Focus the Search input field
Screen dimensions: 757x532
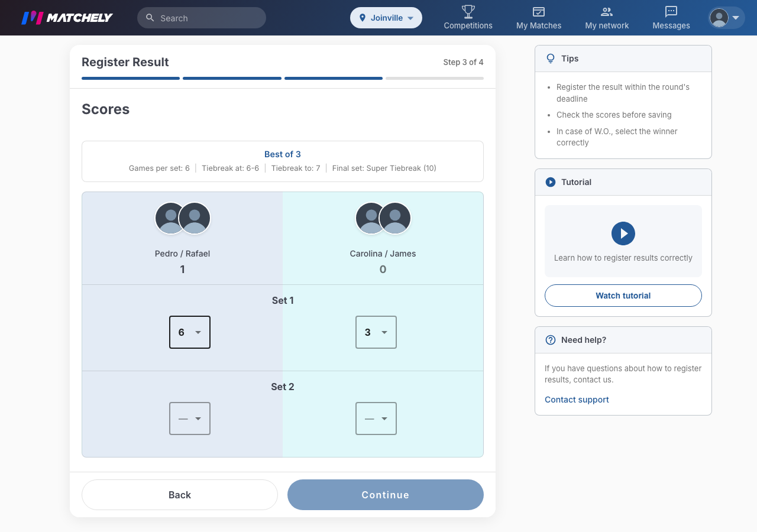tap(202, 18)
